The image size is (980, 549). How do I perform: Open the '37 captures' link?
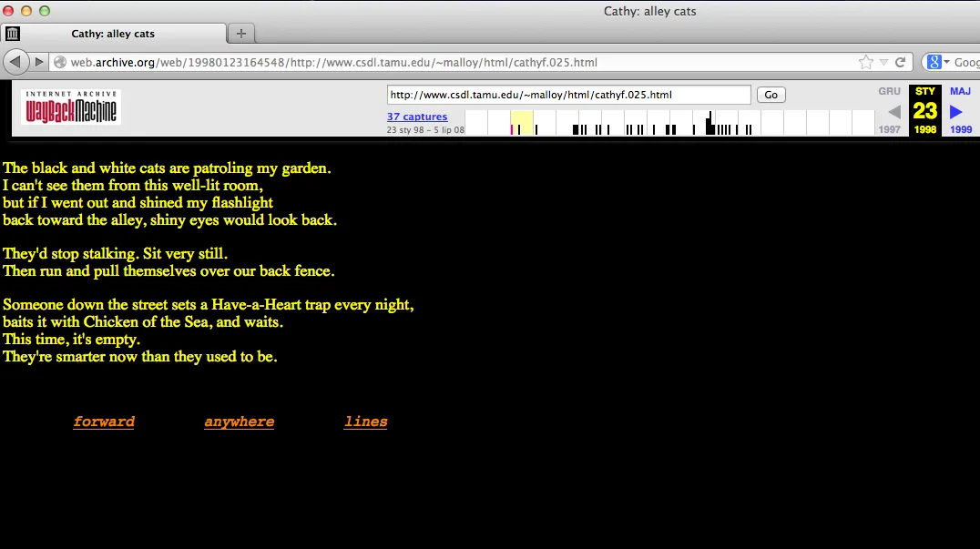point(417,117)
